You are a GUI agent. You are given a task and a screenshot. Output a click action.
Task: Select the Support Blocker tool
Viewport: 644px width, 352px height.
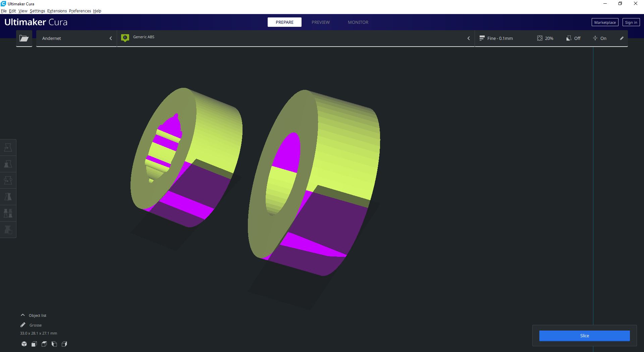coord(8,230)
